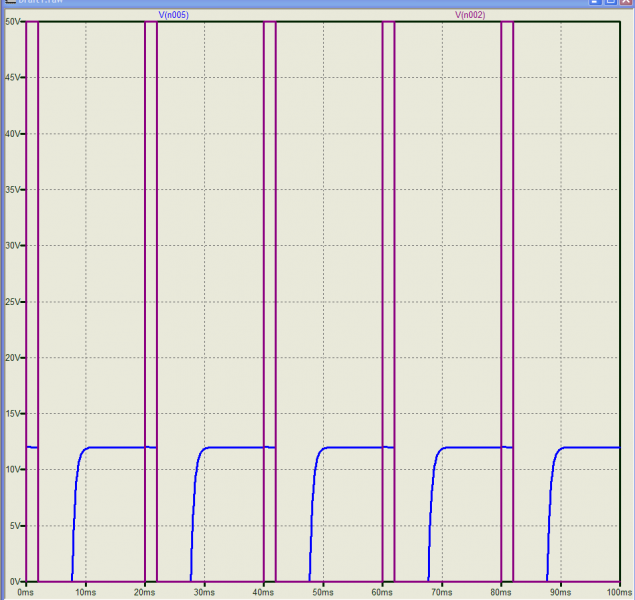Minimize the waveform window
The image size is (635, 600).
596,3
